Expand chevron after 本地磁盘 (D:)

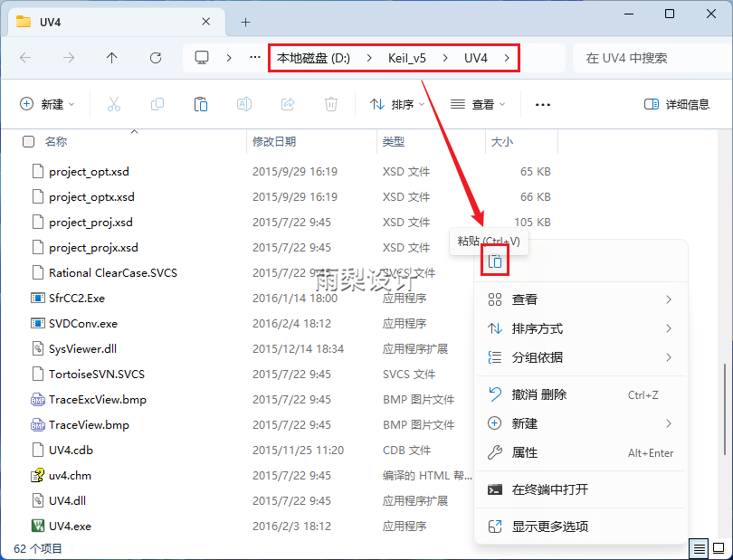pos(369,58)
